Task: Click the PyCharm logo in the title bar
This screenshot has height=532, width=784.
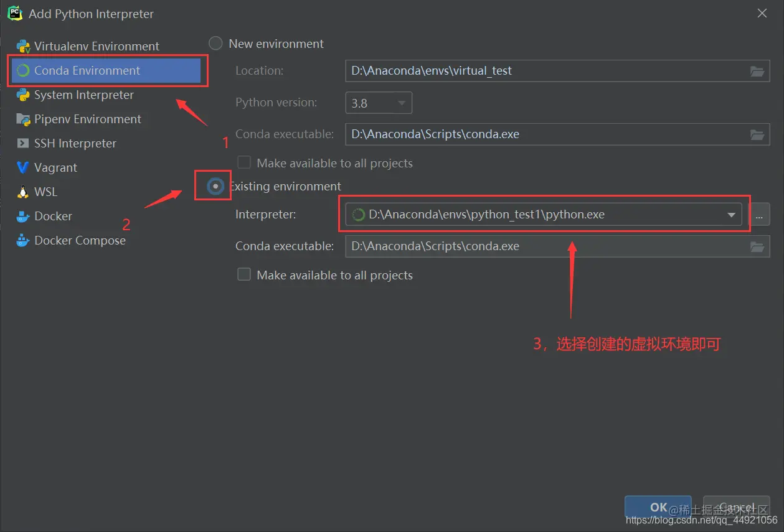Action: point(15,12)
